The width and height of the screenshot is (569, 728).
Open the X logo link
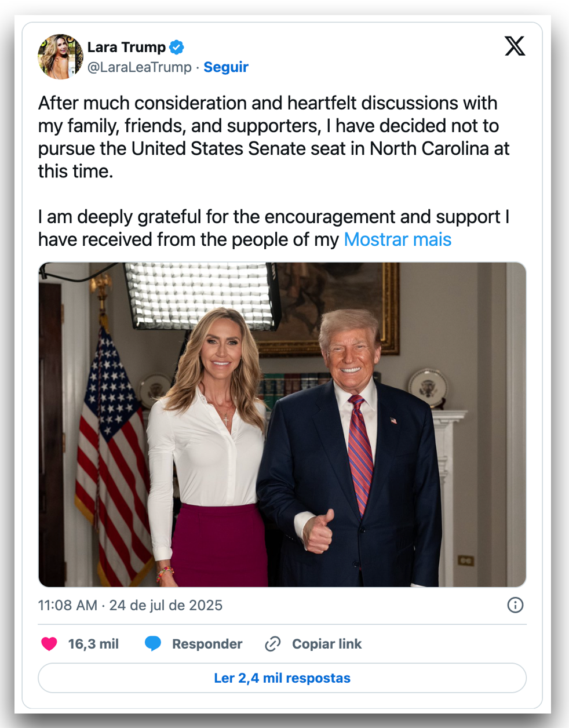coord(515,46)
